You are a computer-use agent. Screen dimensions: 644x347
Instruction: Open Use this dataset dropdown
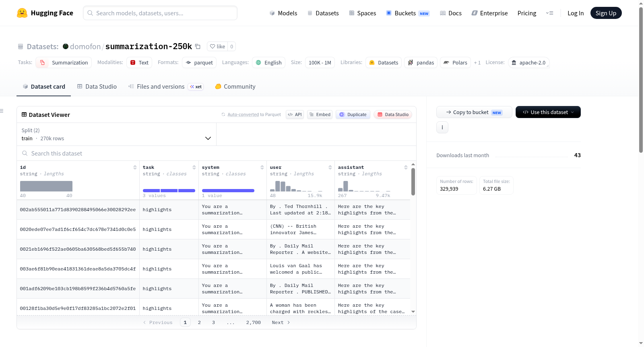(x=548, y=112)
